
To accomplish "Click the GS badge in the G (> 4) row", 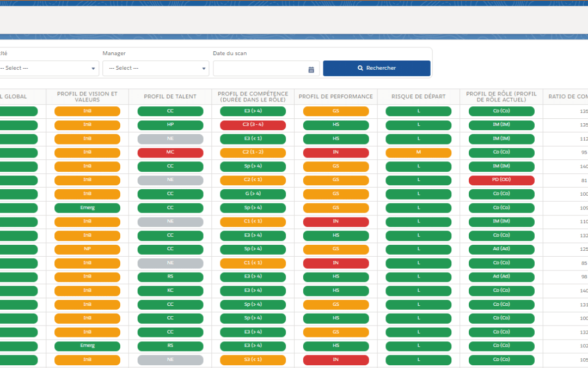I will (336, 194).
